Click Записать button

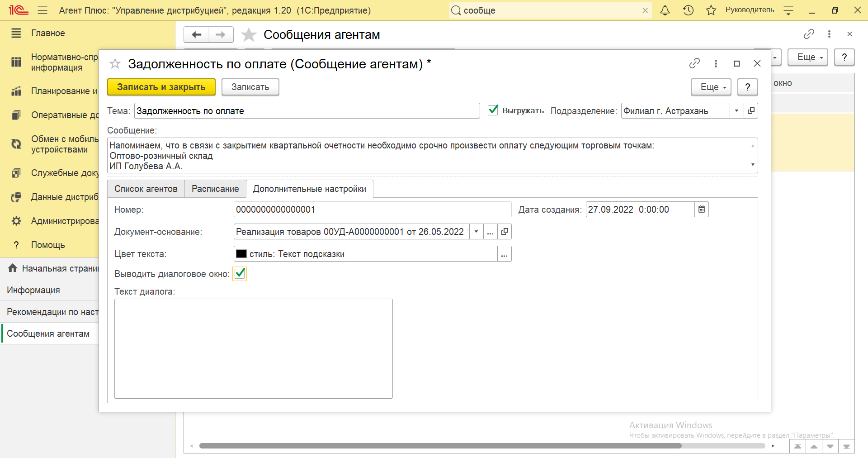pyautogui.click(x=250, y=87)
